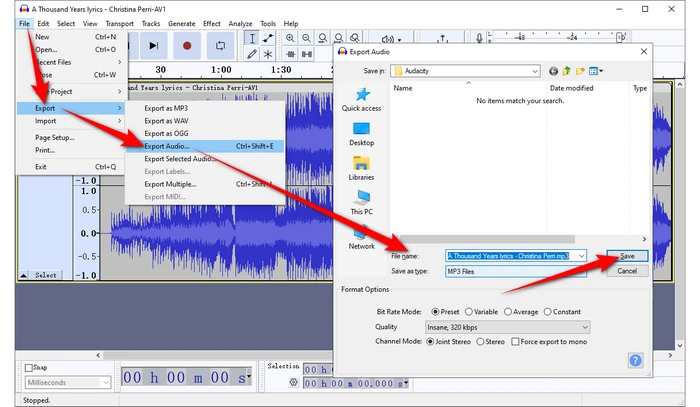Click the Skip to End transport button
The image size is (700, 407).
[154, 46]
